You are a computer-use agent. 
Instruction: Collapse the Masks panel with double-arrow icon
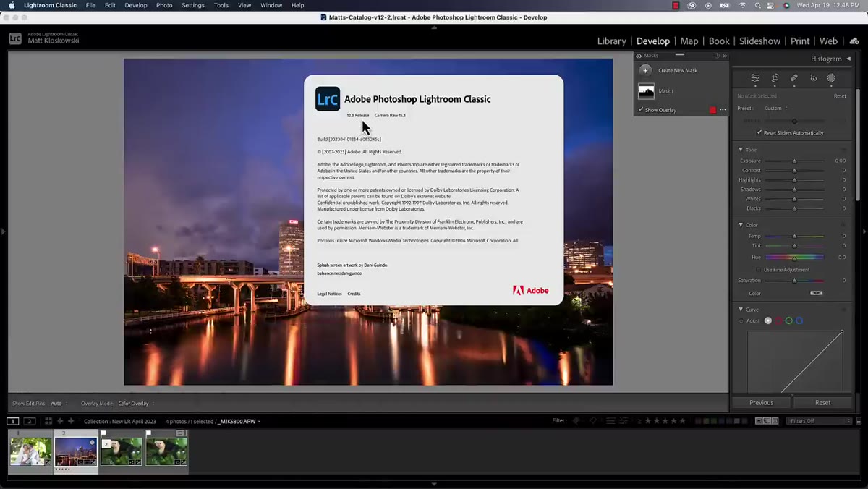725,56
